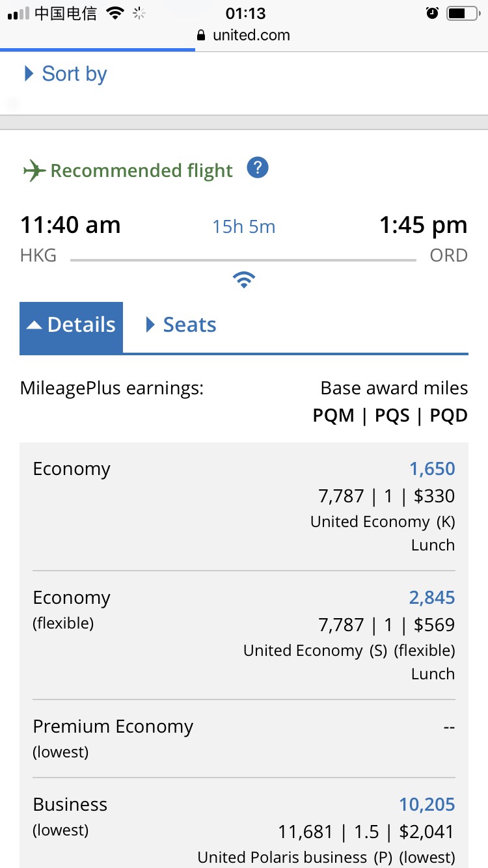Viewport: 488px width, 868px height.
Task: Tap the Economy flexible row label
Action: [72, 609]
